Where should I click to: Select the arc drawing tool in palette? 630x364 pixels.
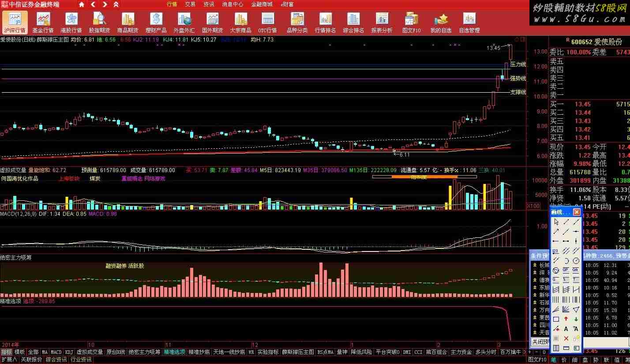pos(566,260)
